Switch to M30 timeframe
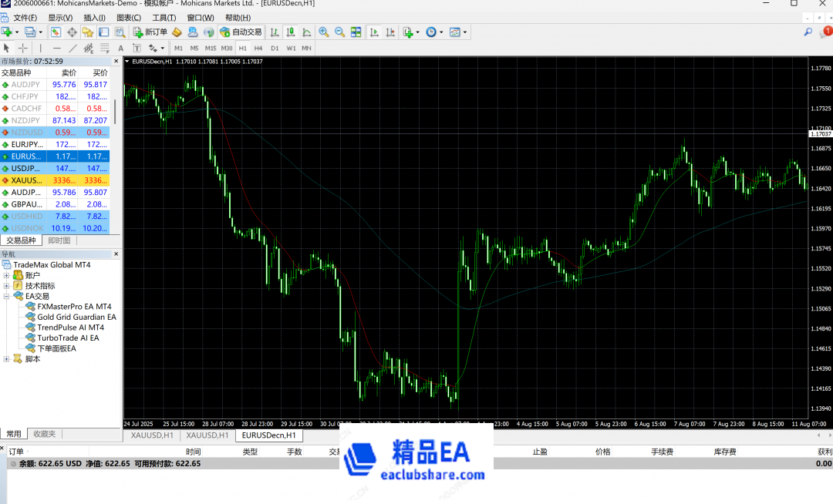 coord(227,49)
